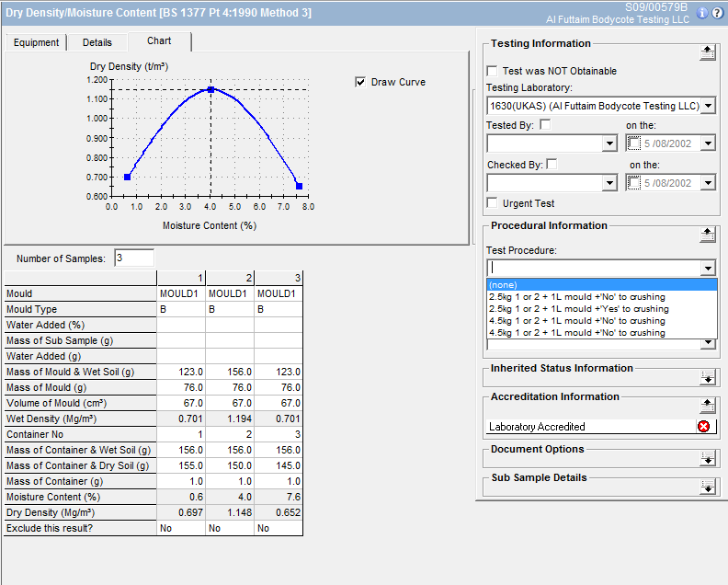Collapse the Procedural Information section

pos(707,234)
